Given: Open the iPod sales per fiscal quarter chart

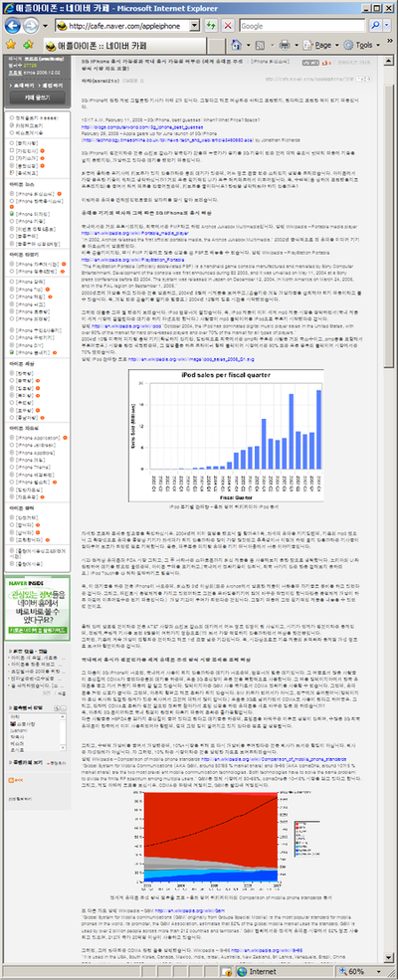Looking at the screenshot, I should tap(228, 436).
